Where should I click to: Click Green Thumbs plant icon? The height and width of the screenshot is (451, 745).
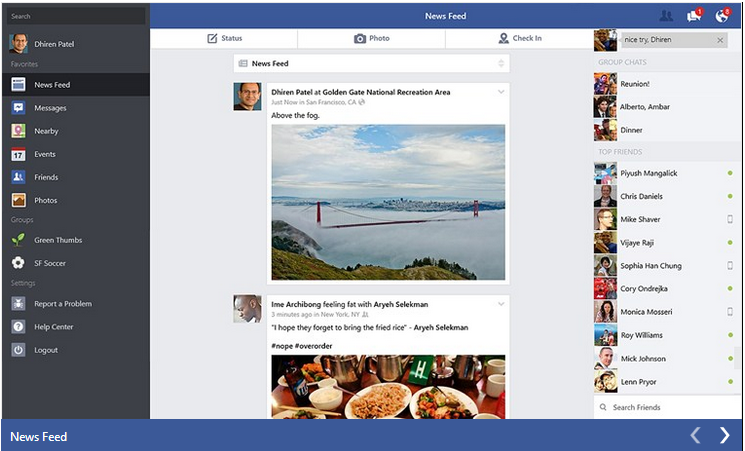[19, 240]
